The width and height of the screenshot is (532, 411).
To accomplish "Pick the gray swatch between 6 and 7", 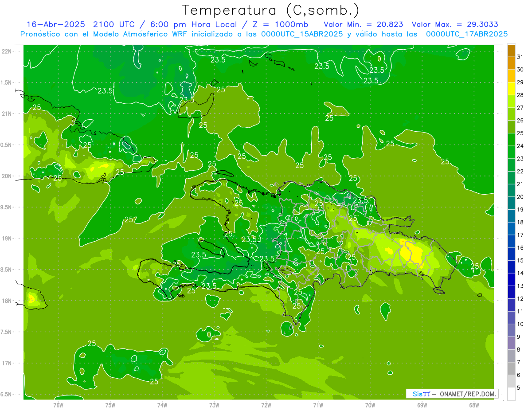I will 511,368.
